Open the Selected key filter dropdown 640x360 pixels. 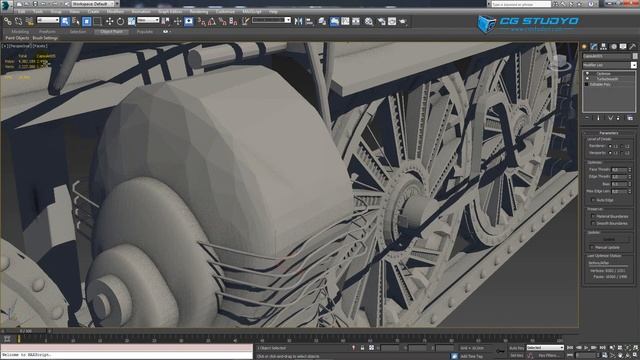[545, 347]
